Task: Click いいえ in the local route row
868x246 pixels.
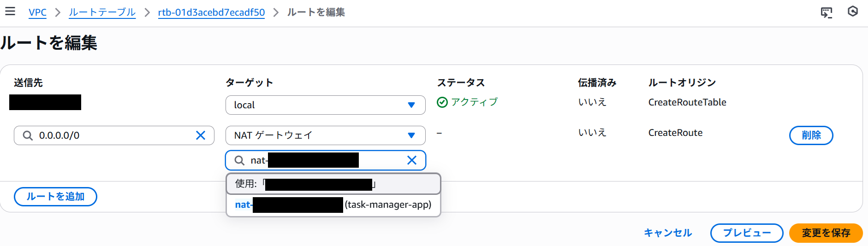Action: (x=592, y=102)
